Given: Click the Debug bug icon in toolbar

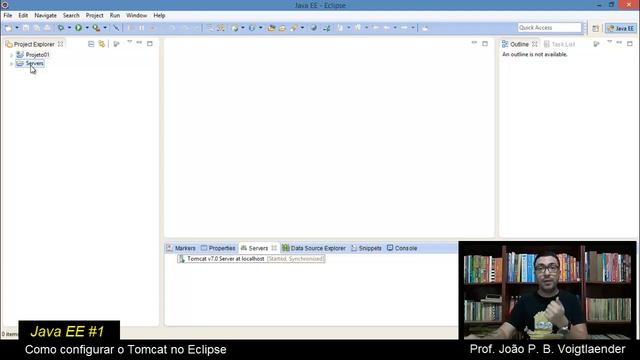Looking at the screenshot, I should (61, 28).
